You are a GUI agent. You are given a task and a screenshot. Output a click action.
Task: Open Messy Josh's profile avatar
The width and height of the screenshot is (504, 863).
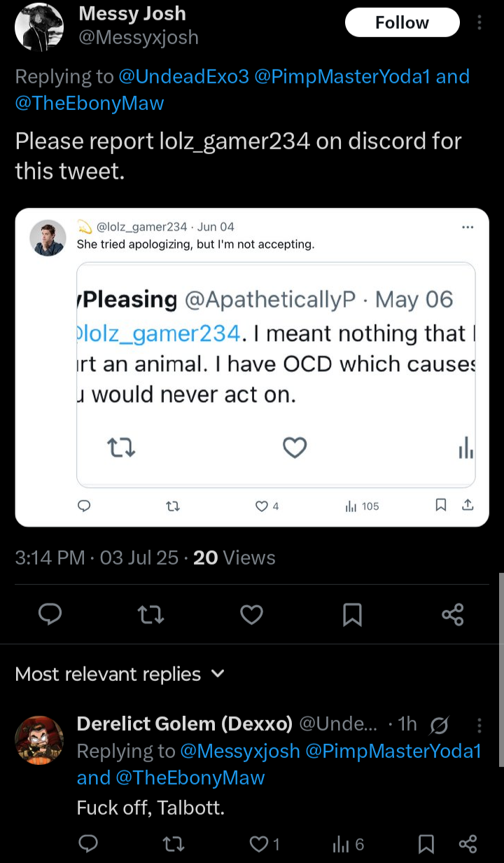(x=38, y=26)
